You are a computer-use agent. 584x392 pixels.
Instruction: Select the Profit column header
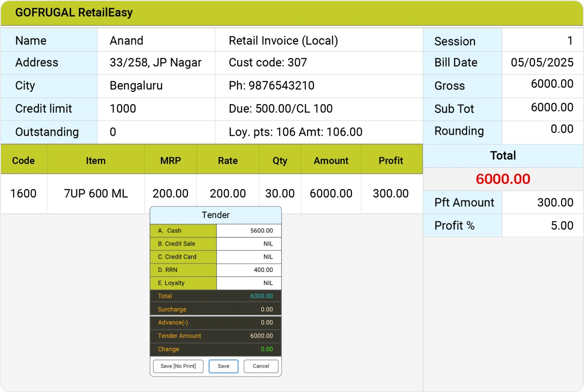tap(391, 161)
